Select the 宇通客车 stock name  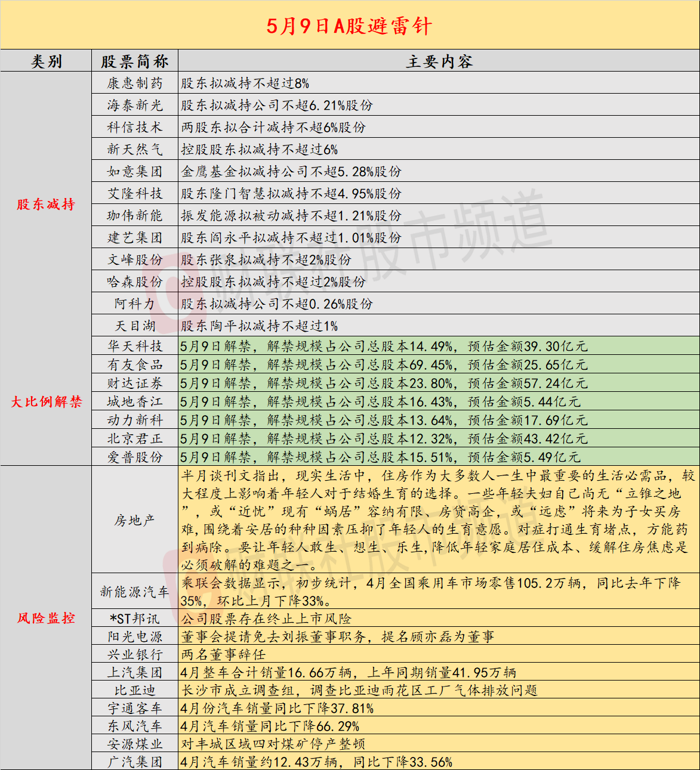pyautogui.click(x=135, y=708)
